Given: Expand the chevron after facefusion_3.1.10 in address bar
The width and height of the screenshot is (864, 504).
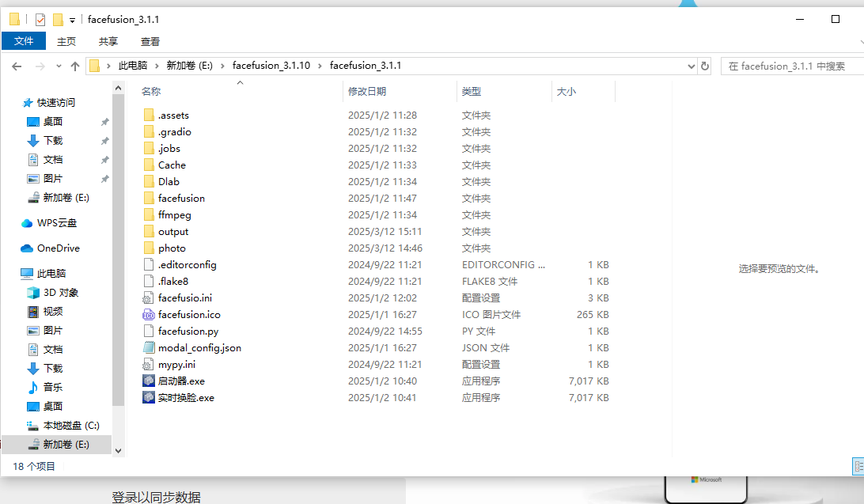Looking at the screenshot, I should (320, 66).
